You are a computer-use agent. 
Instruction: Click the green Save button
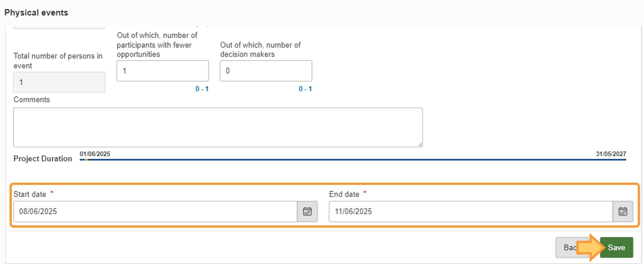pyautogui.click(x=616, y=247)
